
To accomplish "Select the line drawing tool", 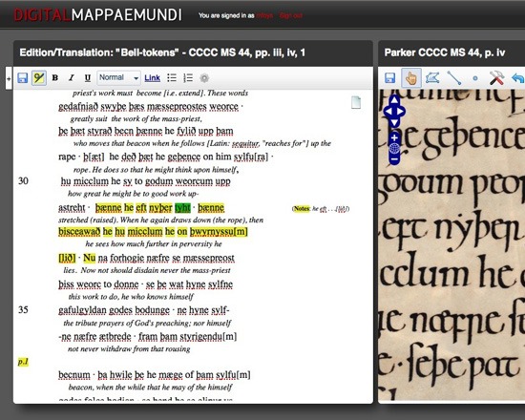I will point(454,78).
